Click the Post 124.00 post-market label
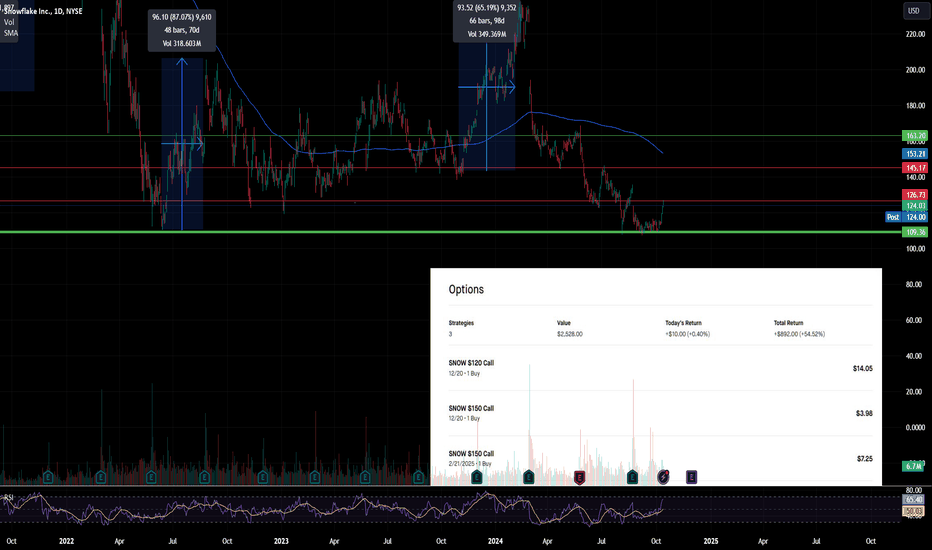This screenshot has height=550, width=932. pos(906,217)
